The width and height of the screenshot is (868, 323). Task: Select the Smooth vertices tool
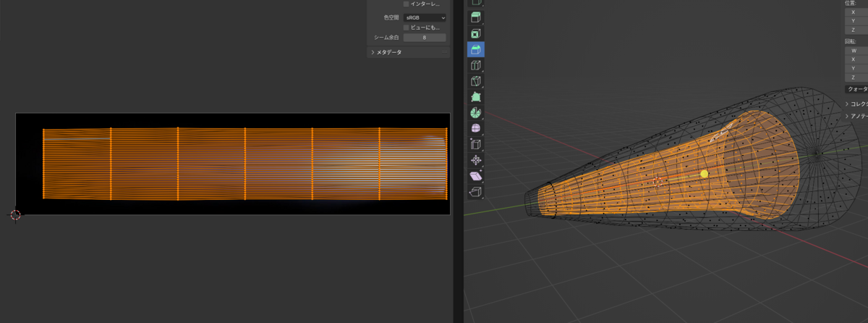coord(476,129)
